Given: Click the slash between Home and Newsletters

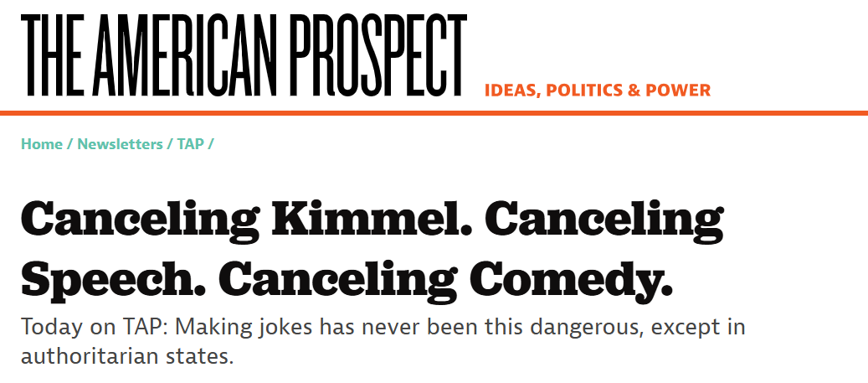Looking at the screenshot, I should point(69,144).
